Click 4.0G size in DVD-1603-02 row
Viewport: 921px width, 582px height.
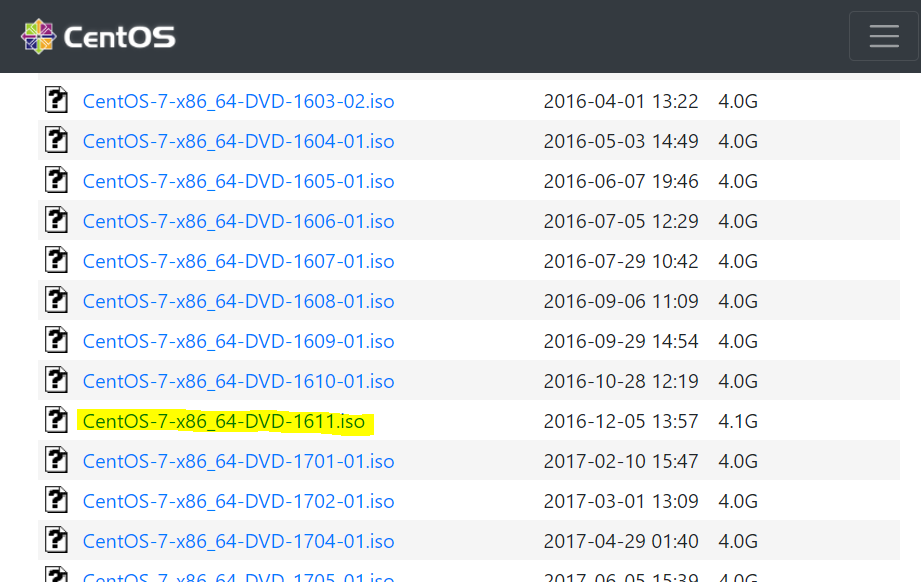click(x=738, y=102)
